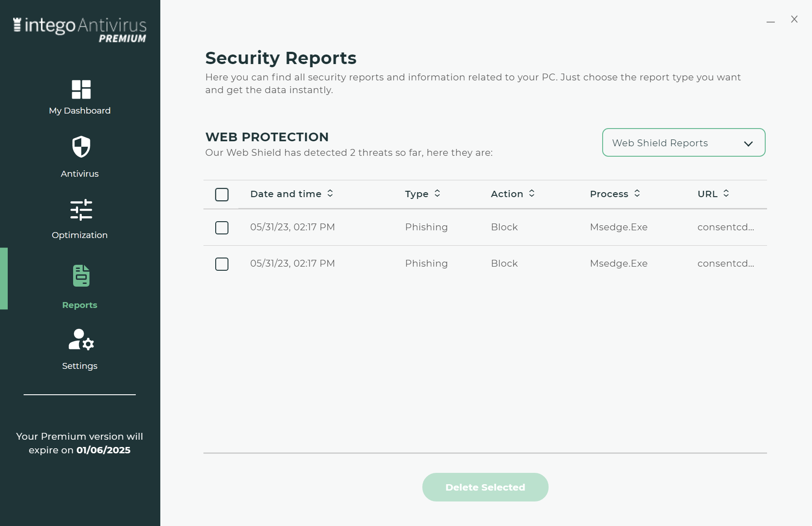Click the dropdown chevron arrow

tap(748, 144)
